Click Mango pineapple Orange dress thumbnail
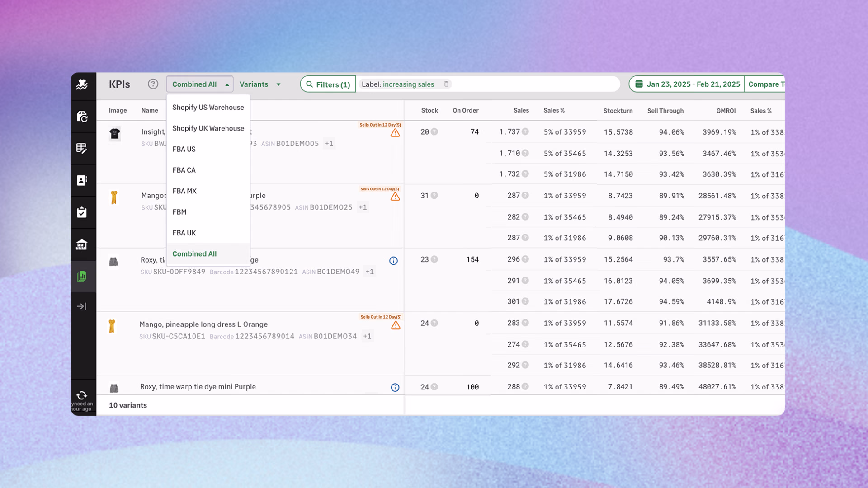The width and height of the screenshot is (868, 488). [112, 326]
